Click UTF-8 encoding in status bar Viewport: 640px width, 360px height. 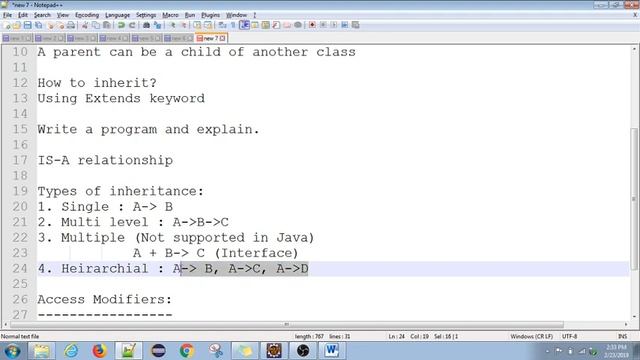[x=569, y=336]
